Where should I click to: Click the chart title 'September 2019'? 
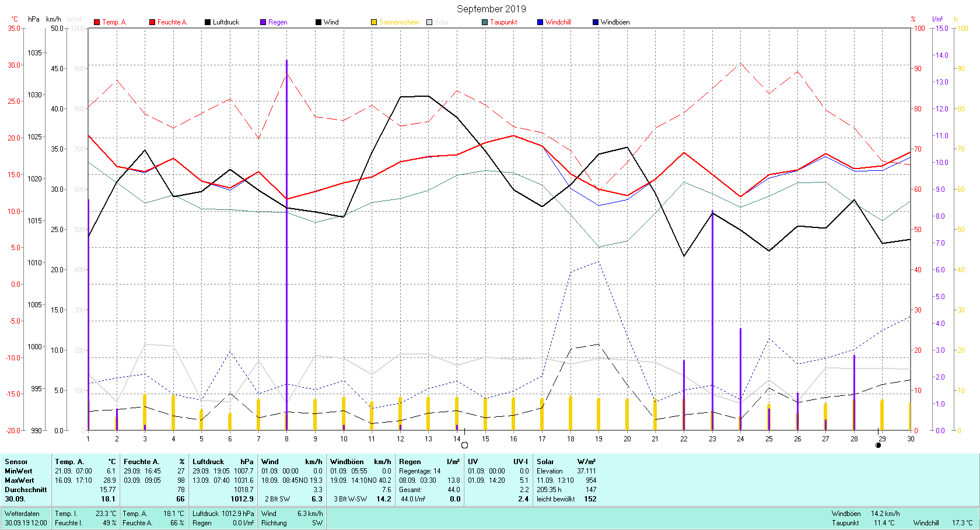pos(491,9)
